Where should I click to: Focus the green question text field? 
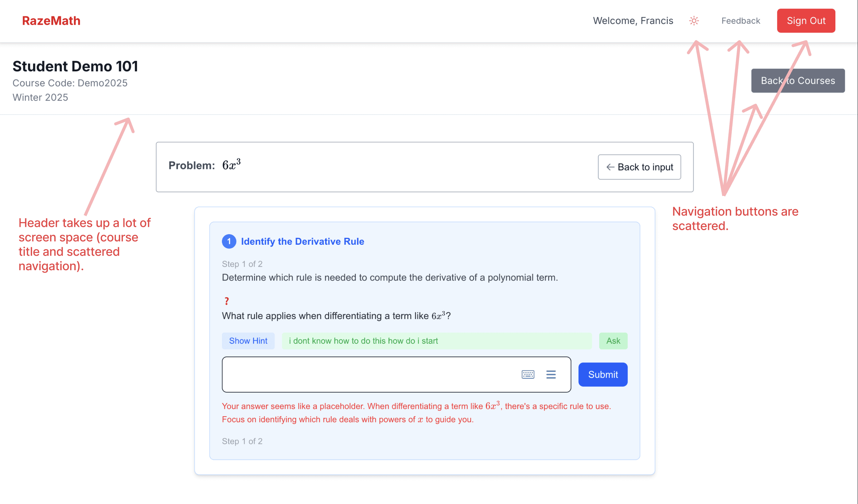(437, 341)
